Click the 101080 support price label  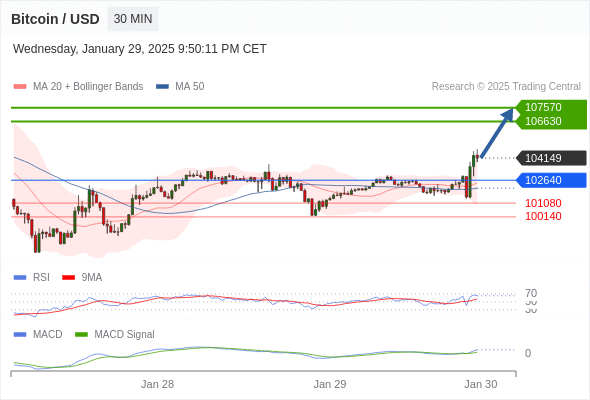point(543,203)
